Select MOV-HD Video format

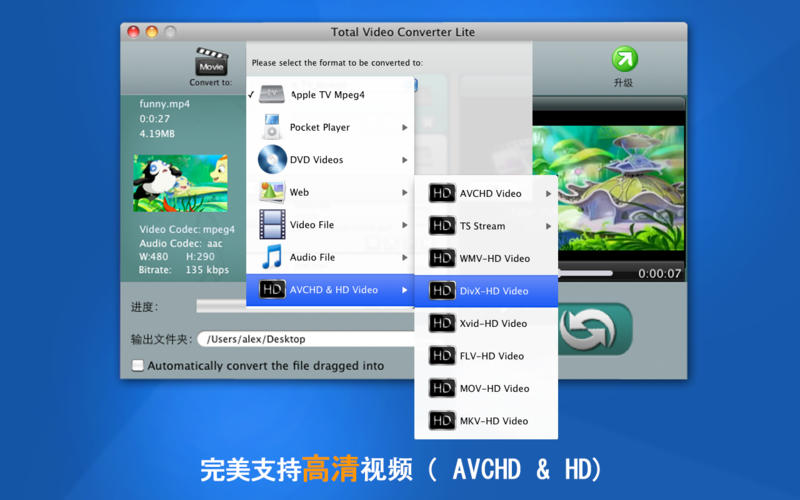coord(486,388)
